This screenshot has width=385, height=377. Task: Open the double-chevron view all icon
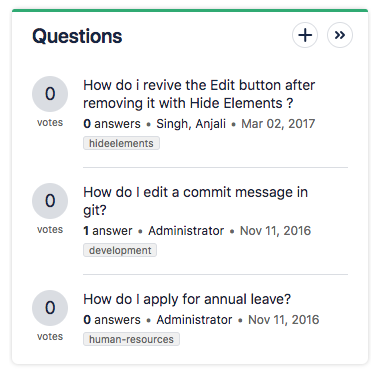pos(340,35)
